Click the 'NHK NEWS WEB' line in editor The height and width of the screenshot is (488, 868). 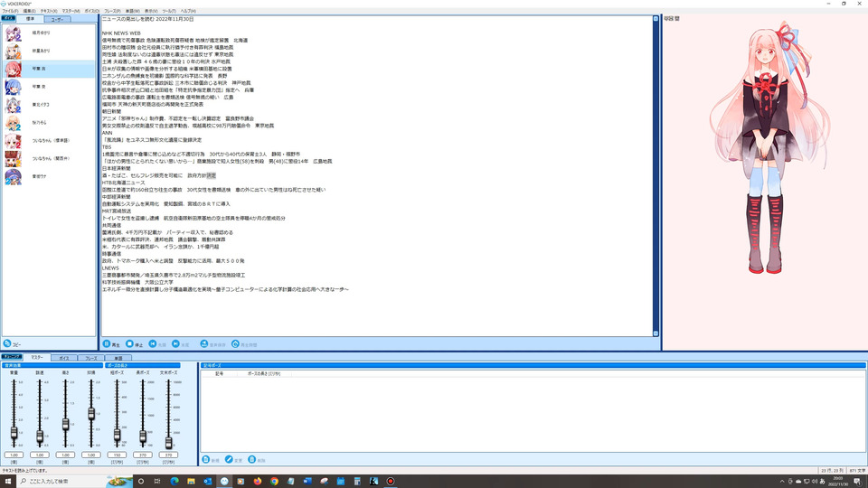click(121, 33)
